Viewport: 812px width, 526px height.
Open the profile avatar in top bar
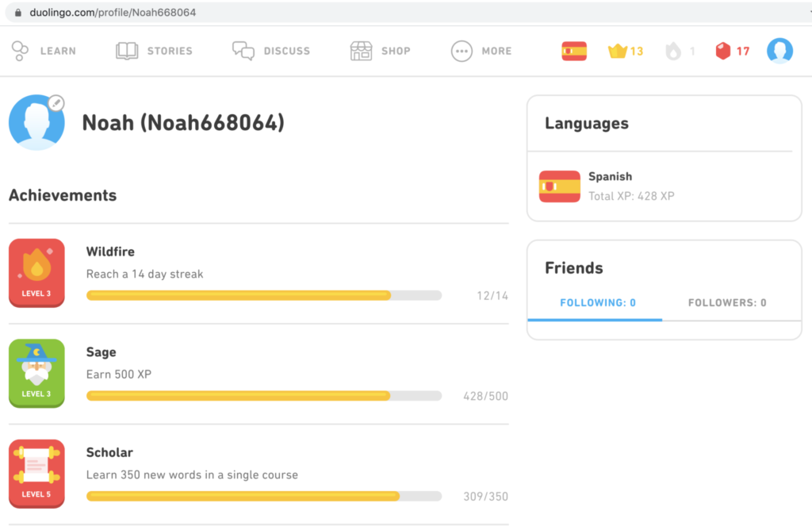coord(780,51)
